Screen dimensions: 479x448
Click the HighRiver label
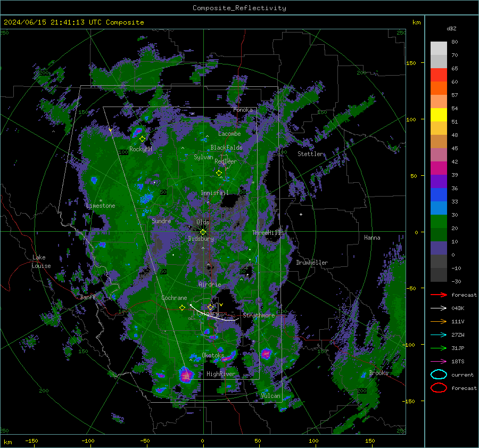click(221, 374)
